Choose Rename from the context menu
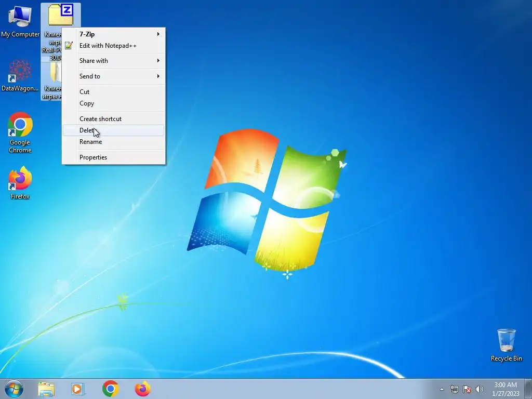 (x=114, y=142)
